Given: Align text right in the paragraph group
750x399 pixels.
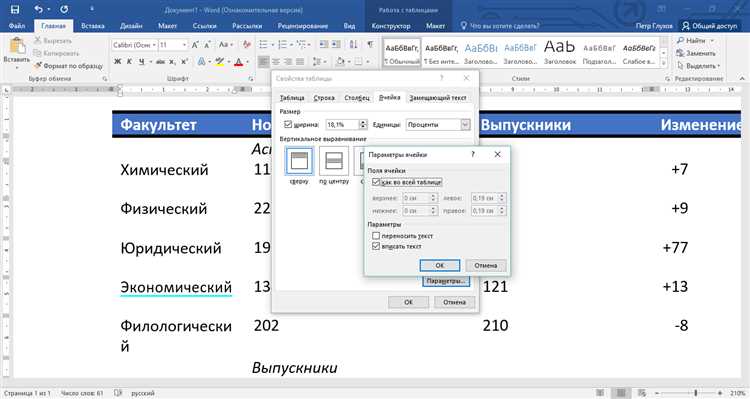Looking at the screenshot, I should (288, 62).
